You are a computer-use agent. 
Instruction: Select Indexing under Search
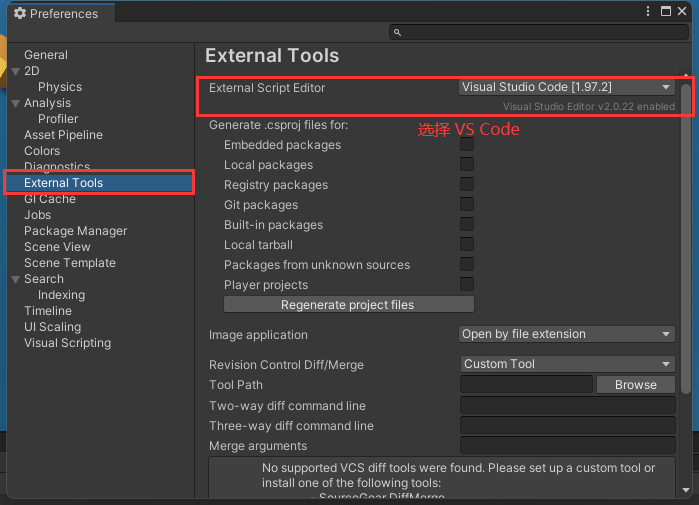click(x=62, y=295)
